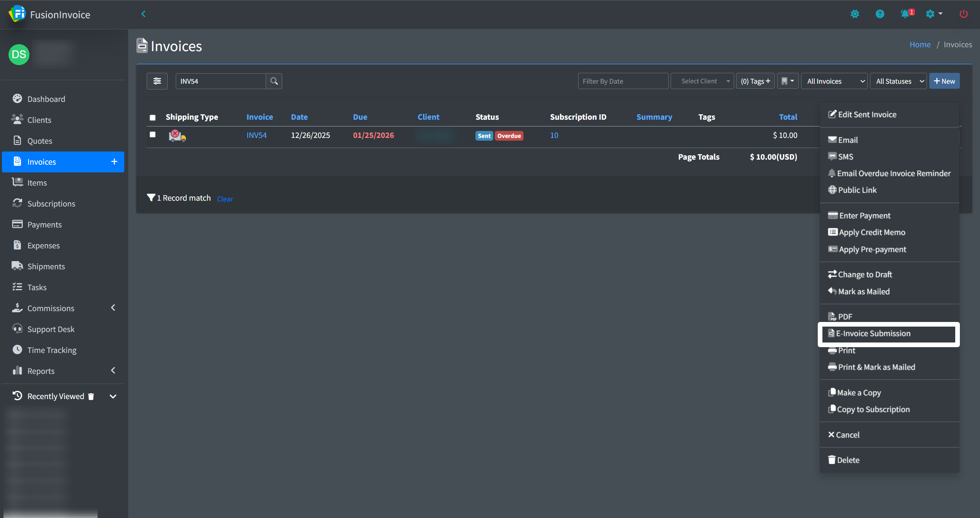Open the All Invoices dropdown
Viewport: 980px width, 518px height.
point(834,81)
